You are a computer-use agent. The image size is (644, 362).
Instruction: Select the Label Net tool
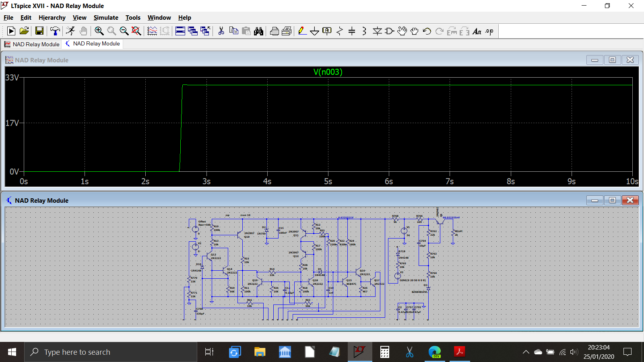coord(327,31)
